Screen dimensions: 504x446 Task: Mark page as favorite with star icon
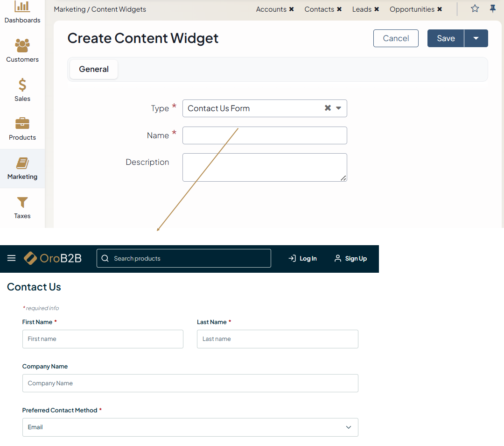coord(475,9)
